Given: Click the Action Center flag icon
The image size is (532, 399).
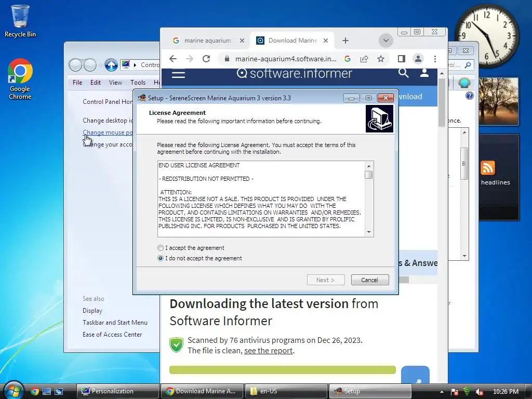Looking at the screenshot, I should click(x=455, y=392).
